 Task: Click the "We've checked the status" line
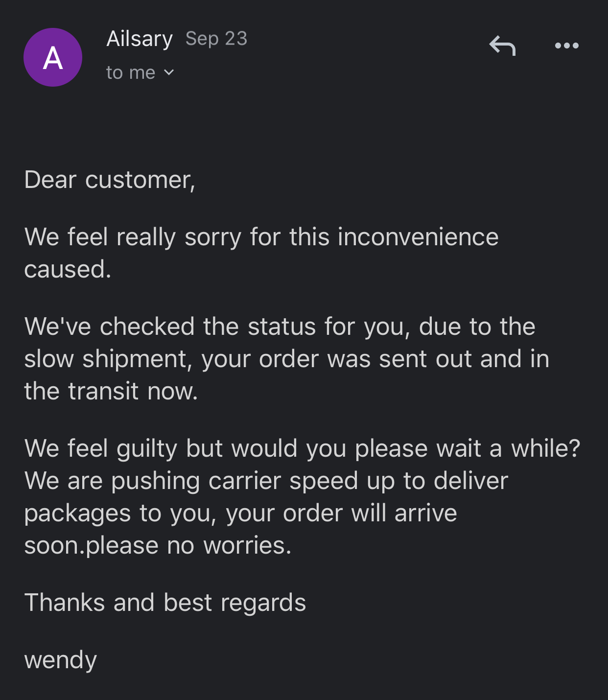(280, 327)
